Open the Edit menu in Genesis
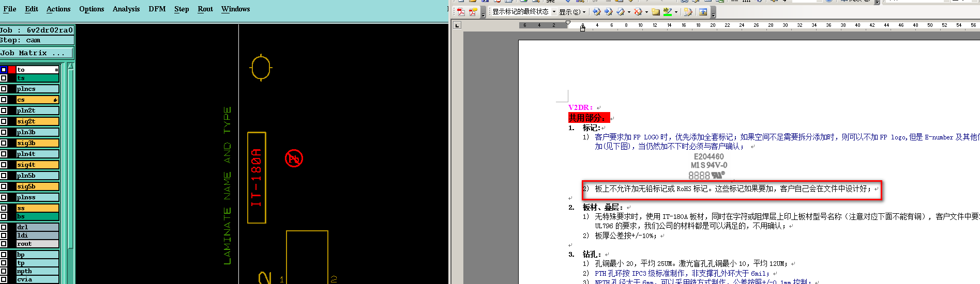 32,9
